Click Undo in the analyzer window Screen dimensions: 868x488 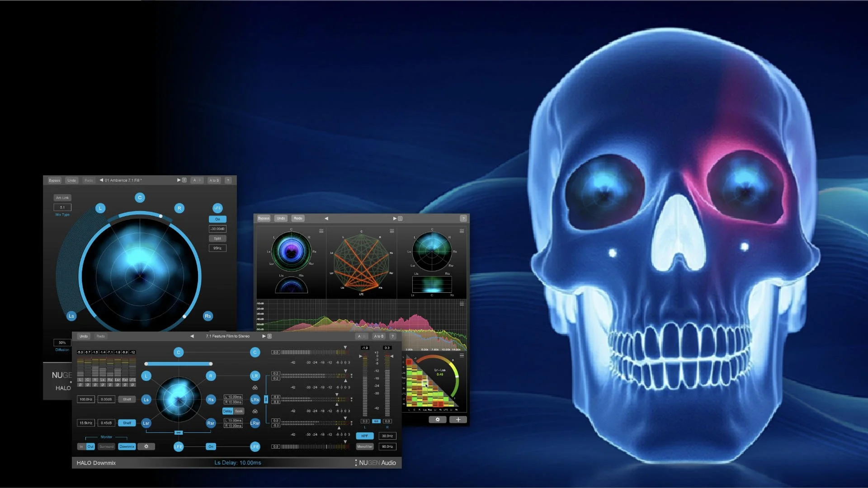tap(281, 218)
